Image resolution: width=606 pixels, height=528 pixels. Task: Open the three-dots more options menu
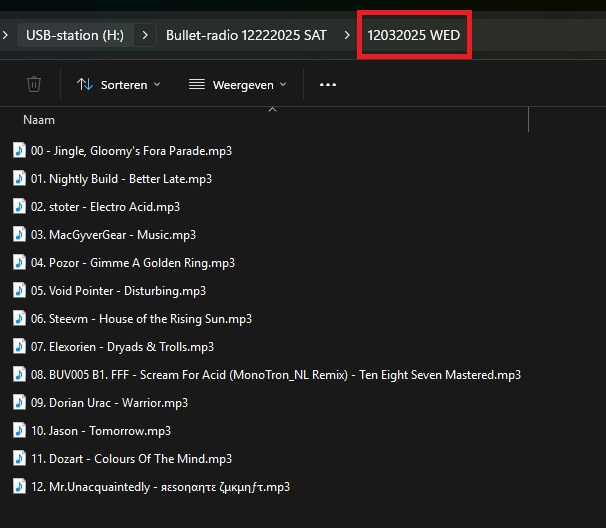pos(328,85)
